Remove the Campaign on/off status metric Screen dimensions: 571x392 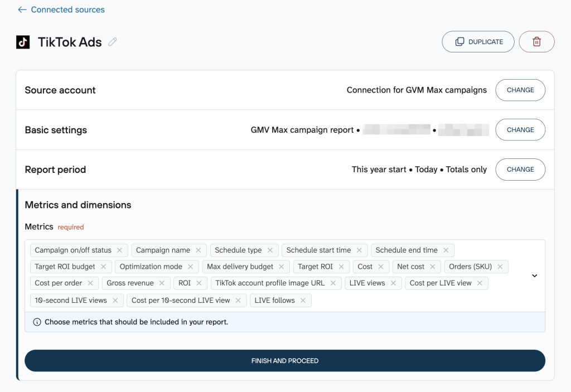pos(119,250)
